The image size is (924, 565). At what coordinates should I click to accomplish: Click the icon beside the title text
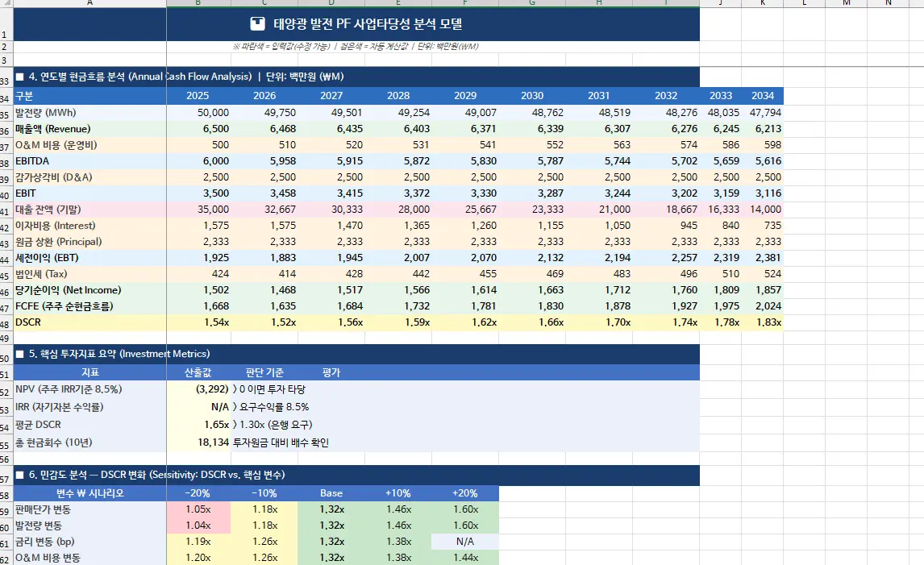tap(257, 25)
